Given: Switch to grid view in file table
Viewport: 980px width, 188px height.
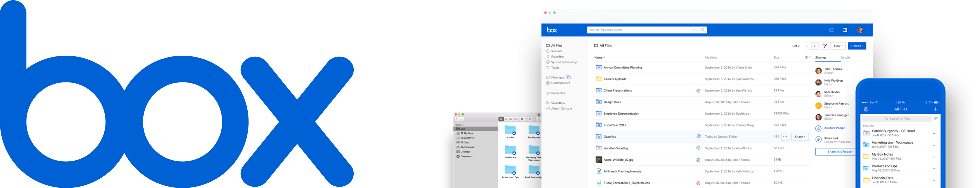Looking at the screenshot, I should [x=810, y=58].
